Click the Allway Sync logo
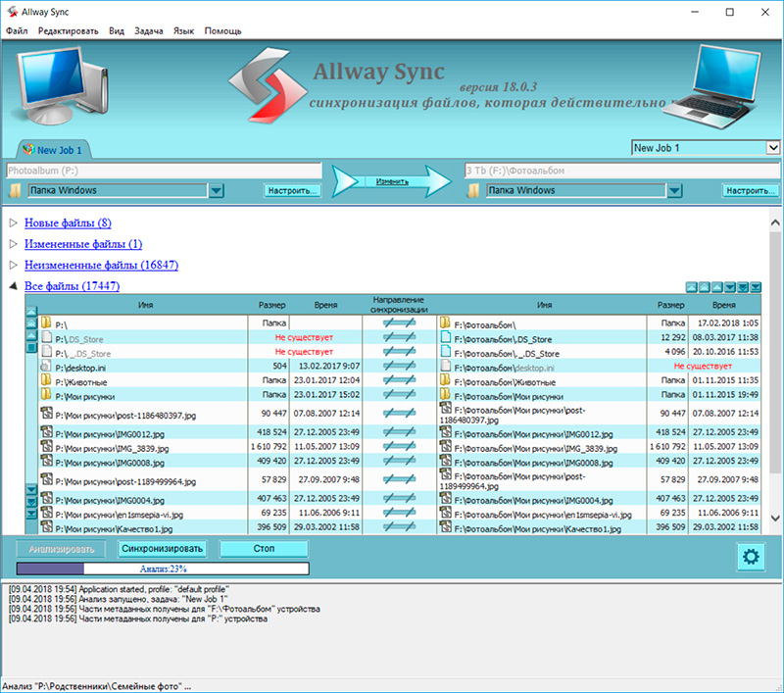This screenshot has height=693, width=784. 262,85
